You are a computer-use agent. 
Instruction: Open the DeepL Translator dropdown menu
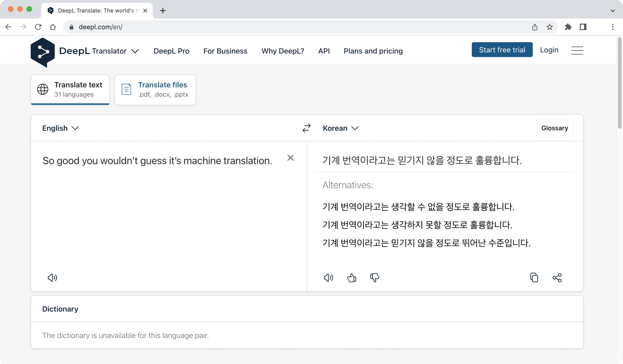tap(136, 51)
